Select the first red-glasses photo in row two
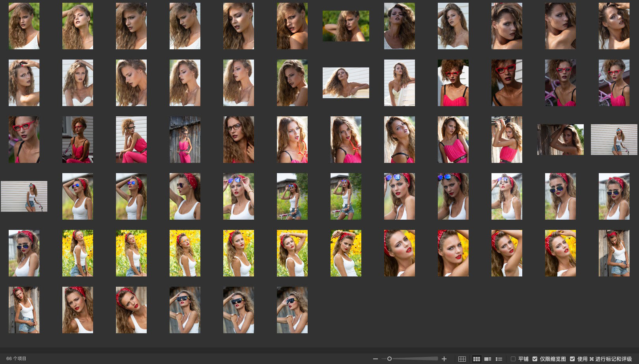 click(x=453, y=83)
